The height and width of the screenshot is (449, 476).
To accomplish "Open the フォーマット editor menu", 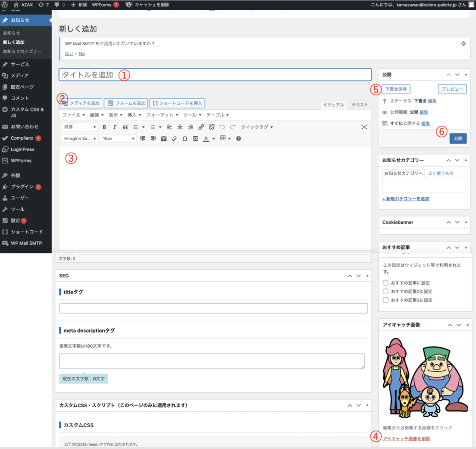I will click(x=162, y=115).
